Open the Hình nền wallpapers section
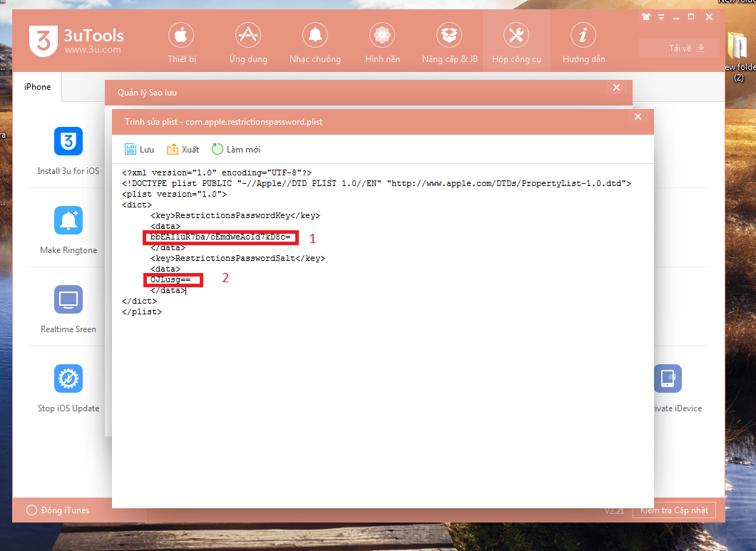756x551 pixels. pos(382,43)
